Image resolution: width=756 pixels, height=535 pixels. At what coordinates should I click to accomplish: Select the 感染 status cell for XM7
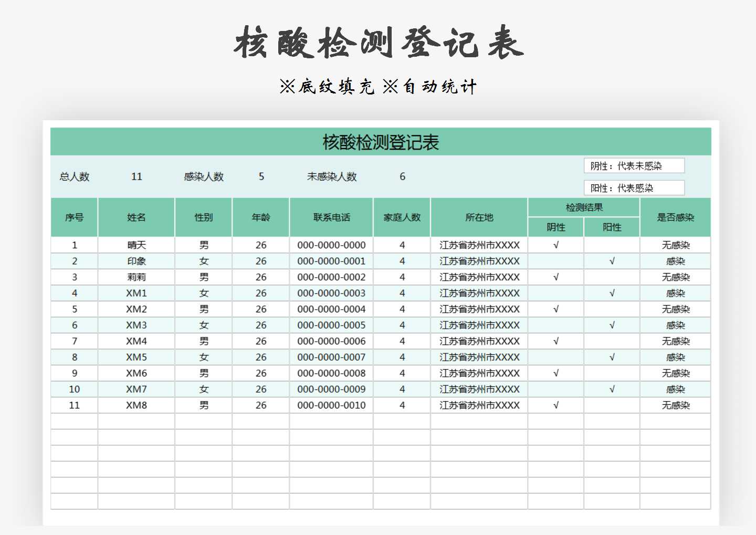[676, 389]
